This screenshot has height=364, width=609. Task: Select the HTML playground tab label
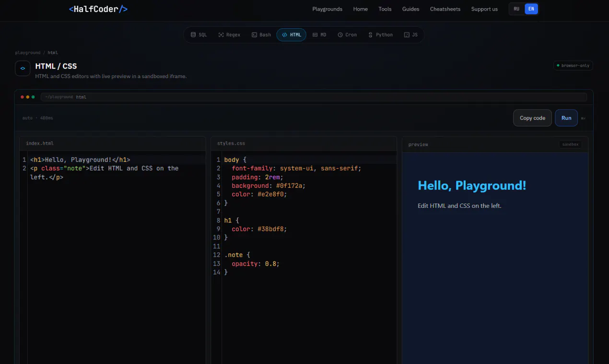coord(296,35)
